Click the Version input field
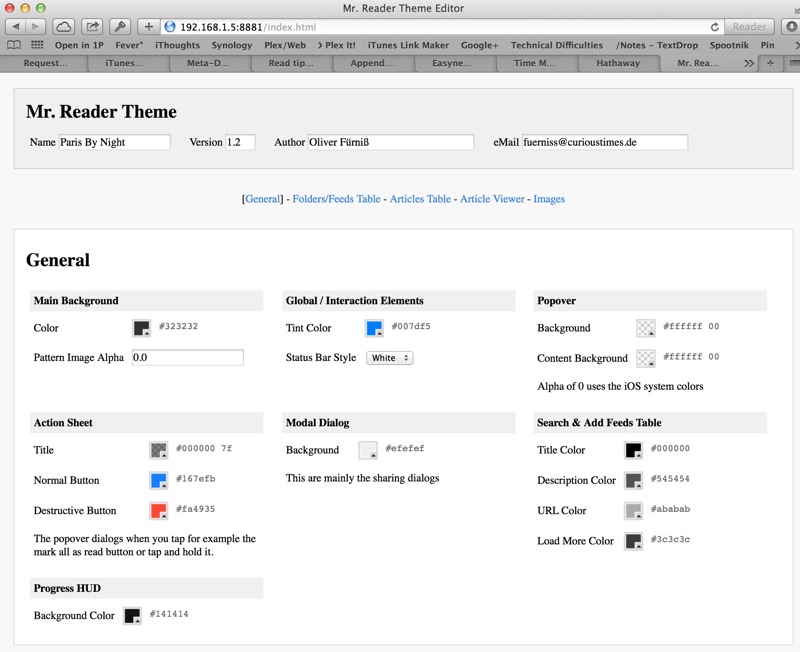The width and height of the screenshot is (800, 652). [x=240, y=142]
